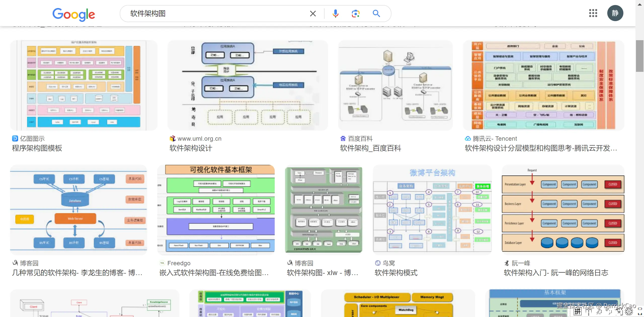Open the www.uml.org.cn source link

pyautogui.click(x=199, y=139)
